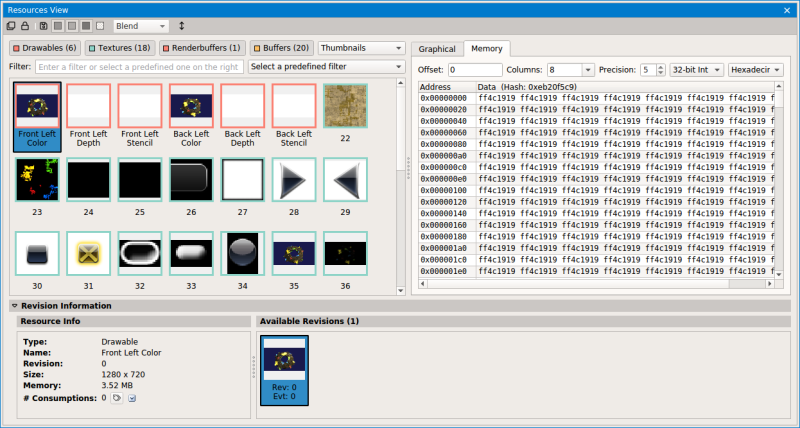Viewport: 800px width, 428px height.
Task: Switch to the Memory tab
Action: pos(487,48)
